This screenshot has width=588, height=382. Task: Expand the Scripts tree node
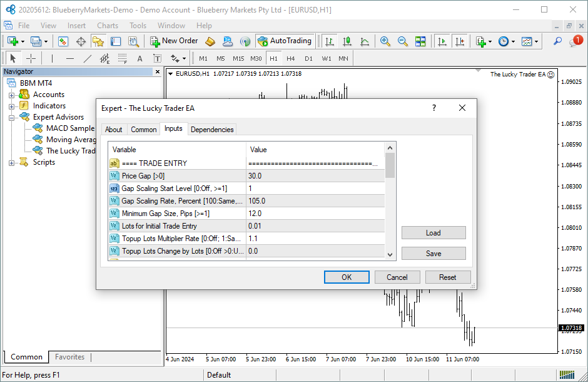pos(12,163)
